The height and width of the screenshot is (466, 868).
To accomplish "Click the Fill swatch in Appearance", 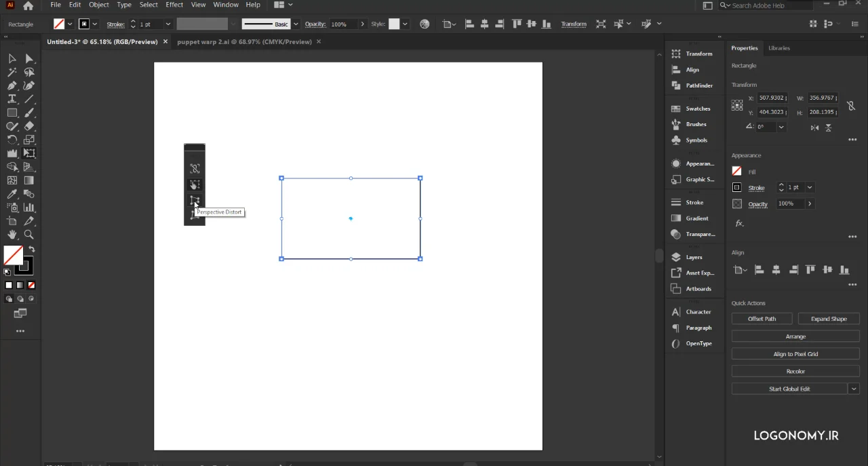I will pyautogui.click(x=737, y=172).
